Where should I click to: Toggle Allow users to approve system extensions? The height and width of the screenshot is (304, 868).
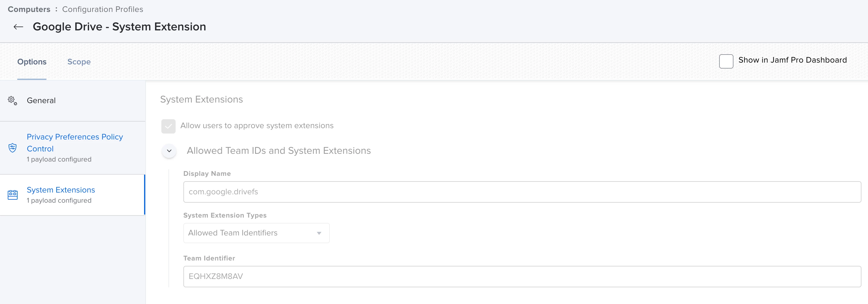click(x=168, y=126)
